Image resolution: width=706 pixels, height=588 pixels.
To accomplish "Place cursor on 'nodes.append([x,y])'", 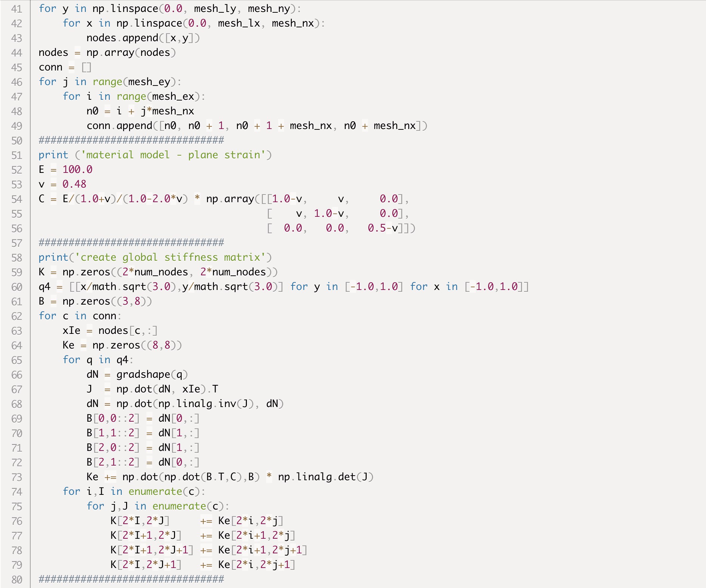I will click(143, 38).
